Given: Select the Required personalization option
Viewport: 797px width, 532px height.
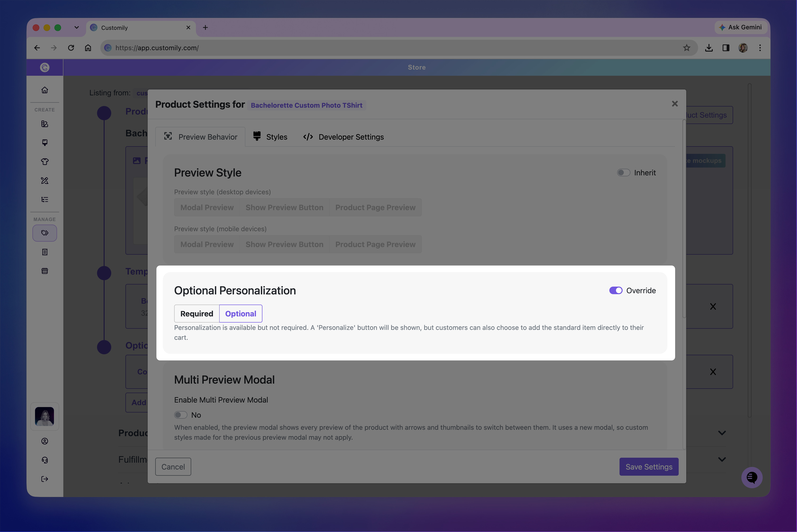Looking at the screenshot, I should pos(197,314).
